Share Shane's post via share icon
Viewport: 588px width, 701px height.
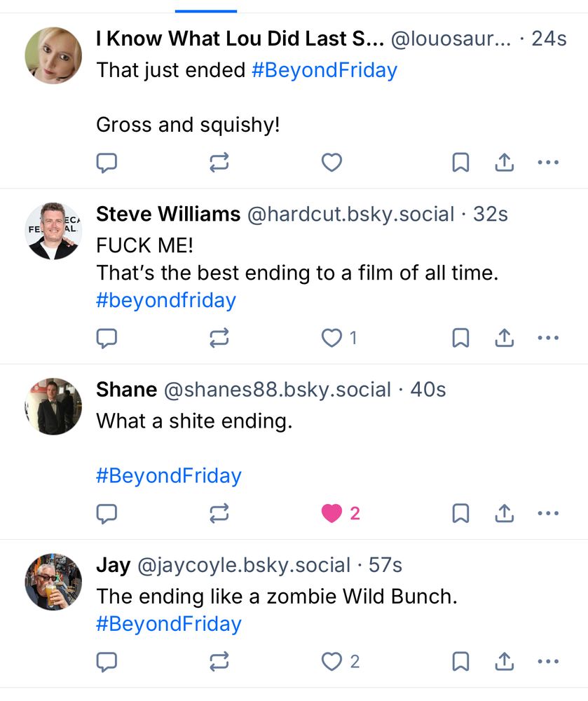(x=505, y=514)
